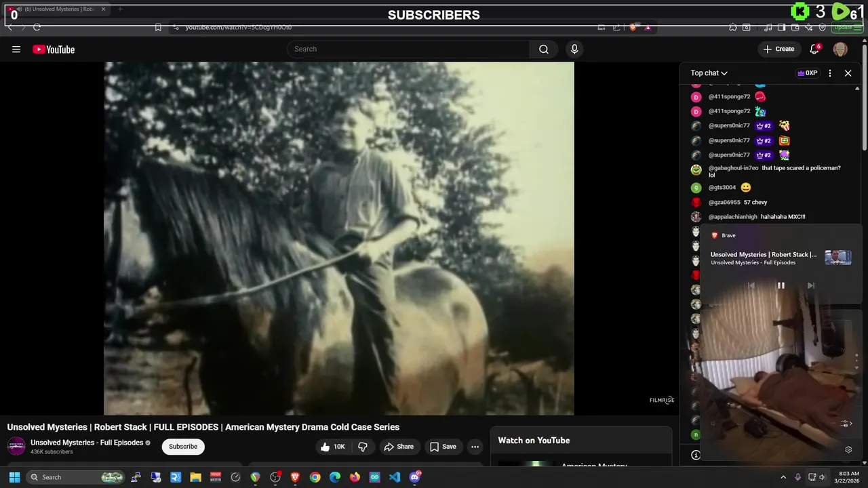The height and width of the screenshot is (488, 868).
Task: Click the youtube.com address bar URL
Action: [x=239, y=27]
